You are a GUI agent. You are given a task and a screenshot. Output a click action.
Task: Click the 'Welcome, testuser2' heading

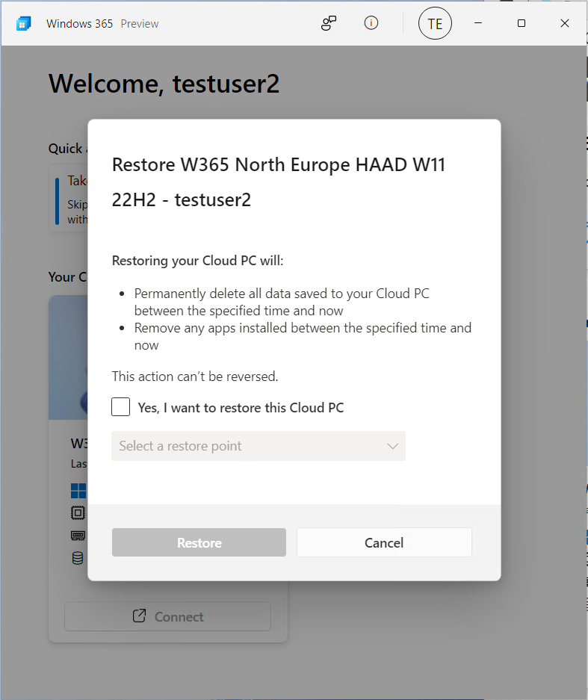coord(164,84)
